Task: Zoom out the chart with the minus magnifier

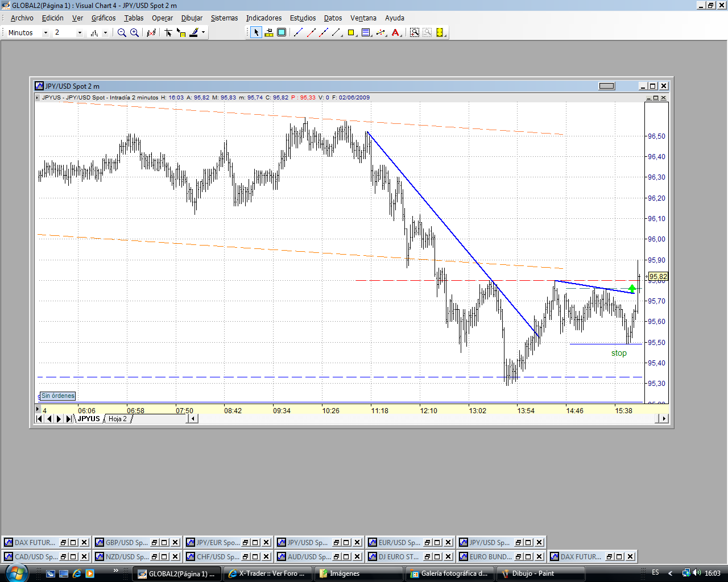Action: (x=121, y=32)
